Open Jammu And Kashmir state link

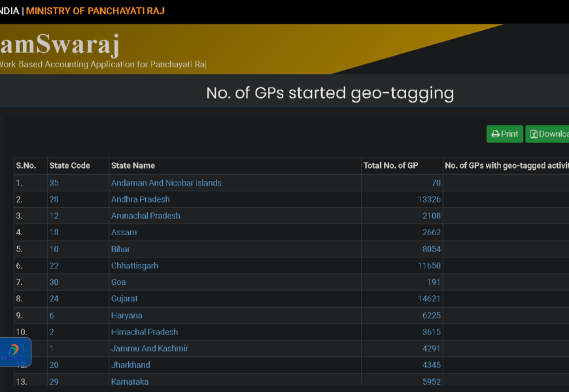tap(150, 348)
